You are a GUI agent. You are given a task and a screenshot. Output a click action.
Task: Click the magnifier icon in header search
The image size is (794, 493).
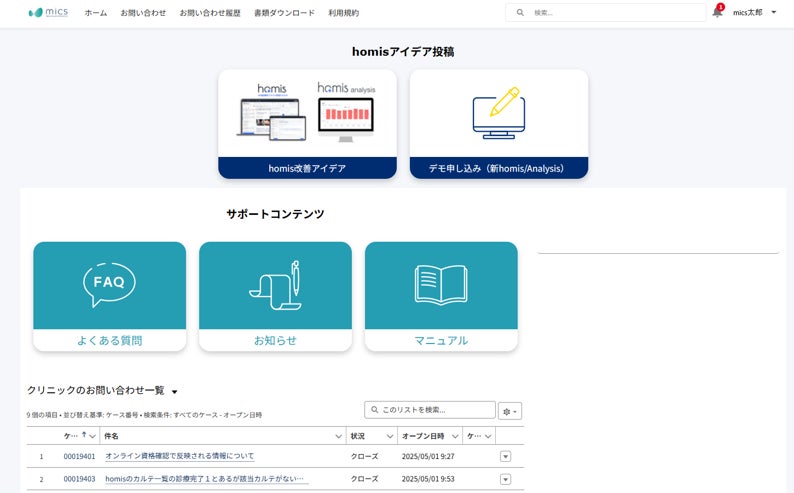(520, 13)
